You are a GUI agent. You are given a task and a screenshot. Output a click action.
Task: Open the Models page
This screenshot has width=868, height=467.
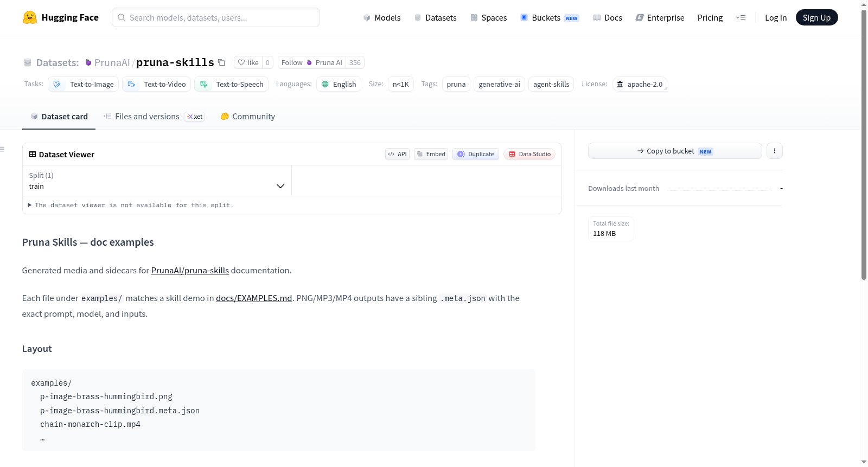(x=382, y=17)
